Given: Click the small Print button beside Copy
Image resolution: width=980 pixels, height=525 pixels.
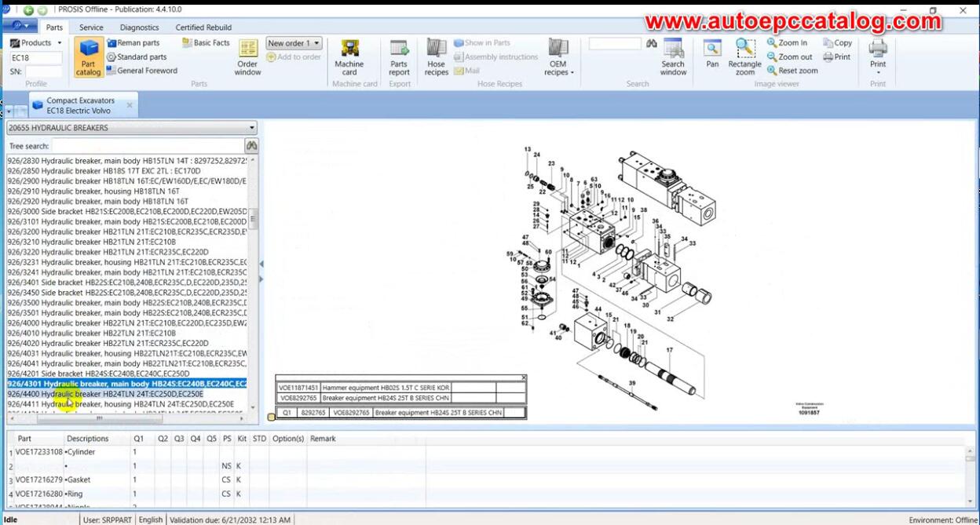Looking at the screenshot, I should tap(836, 57).
